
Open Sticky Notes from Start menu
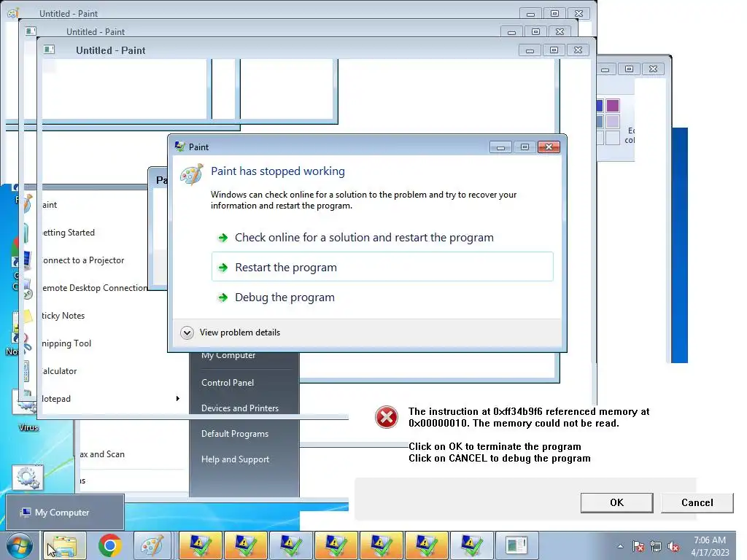coord(63,315)
